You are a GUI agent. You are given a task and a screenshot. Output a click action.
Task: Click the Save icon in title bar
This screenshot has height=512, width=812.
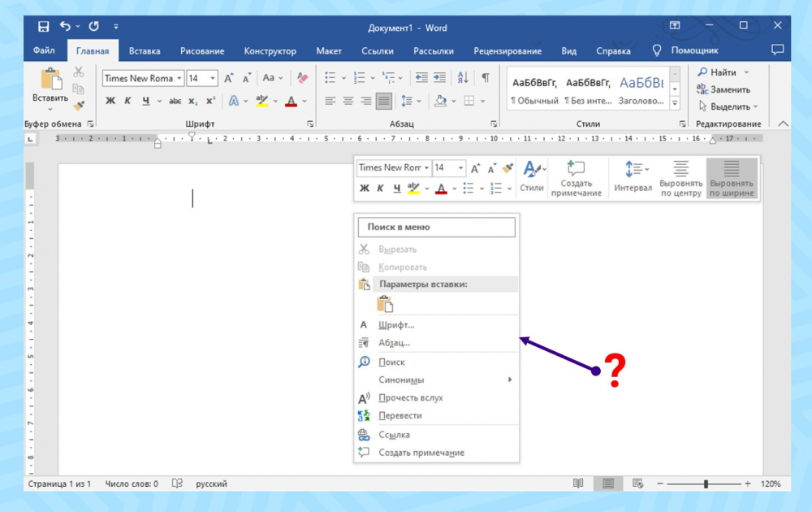43,27
